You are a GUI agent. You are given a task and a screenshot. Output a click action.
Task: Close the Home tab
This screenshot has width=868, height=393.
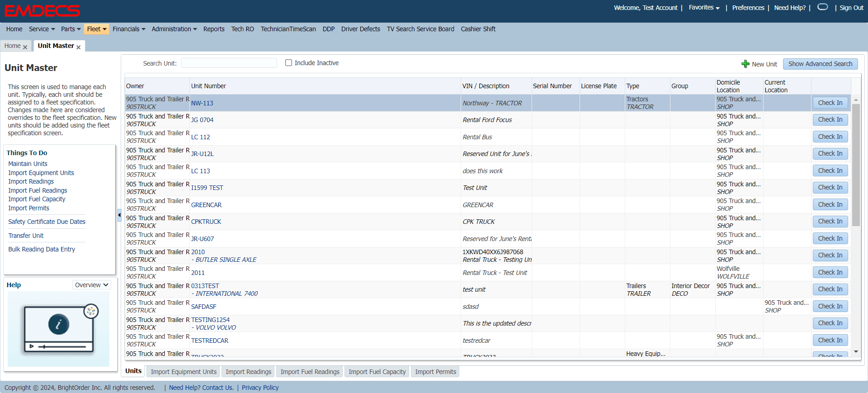coord(25,47)
